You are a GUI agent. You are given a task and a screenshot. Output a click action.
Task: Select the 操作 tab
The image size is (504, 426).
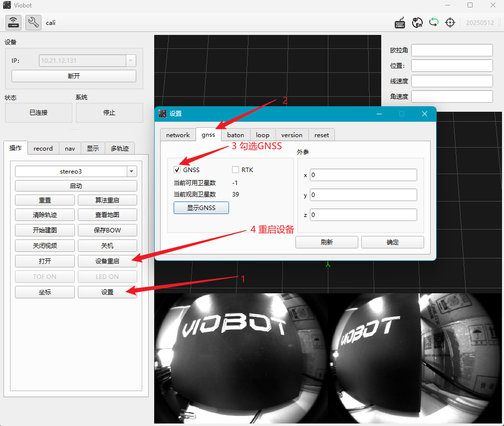point(15,148)
